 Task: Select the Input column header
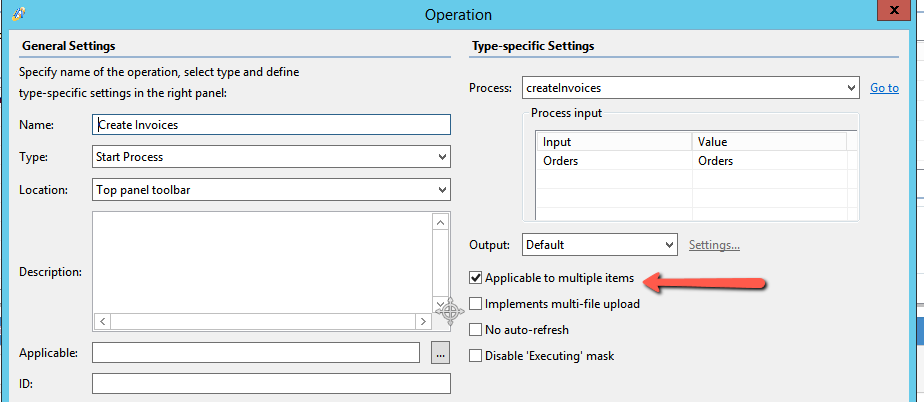[x=614, y=142]
